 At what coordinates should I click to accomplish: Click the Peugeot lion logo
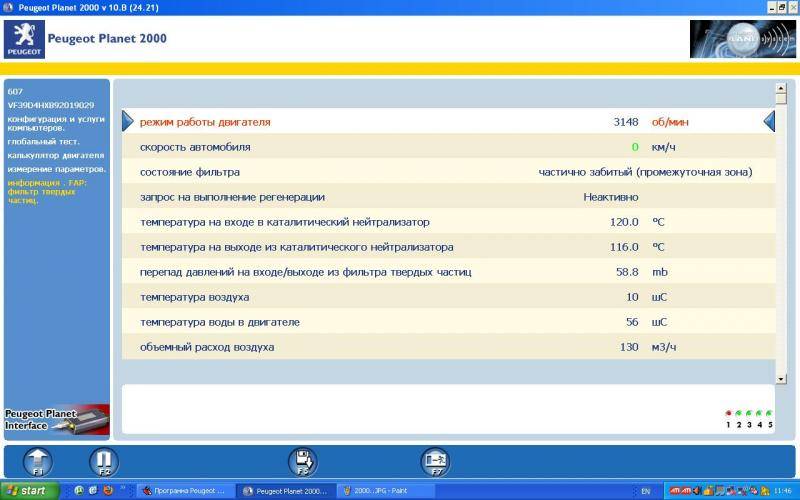(25, 39)
